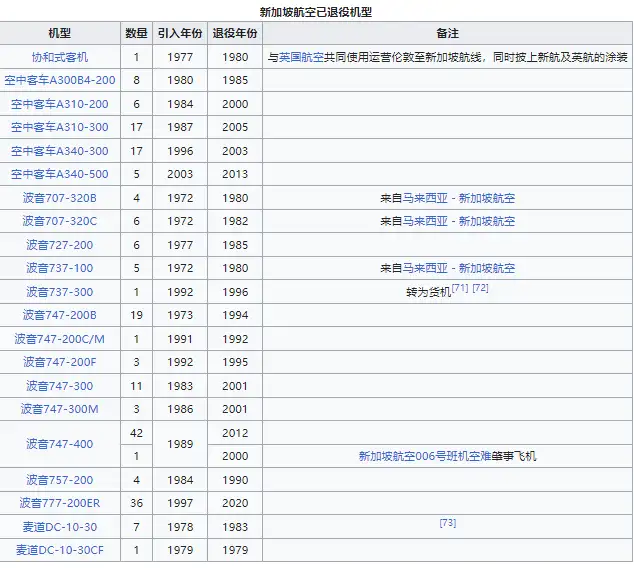Screen dimensions: 634x568
Task: Open the 空中客车A310-300 link
Action: point(59,127)
